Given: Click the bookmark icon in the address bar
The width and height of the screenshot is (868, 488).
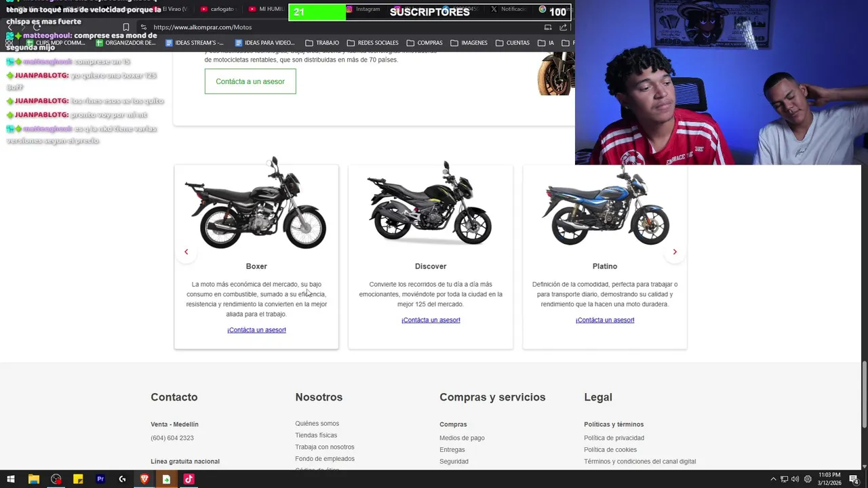Looking at the screenshot, I should pos(125,27).
